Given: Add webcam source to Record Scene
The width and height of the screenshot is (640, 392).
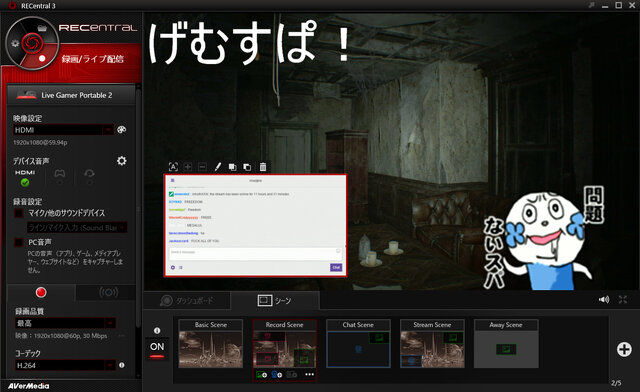Looking at the screenshot, I should click(277, 374).
